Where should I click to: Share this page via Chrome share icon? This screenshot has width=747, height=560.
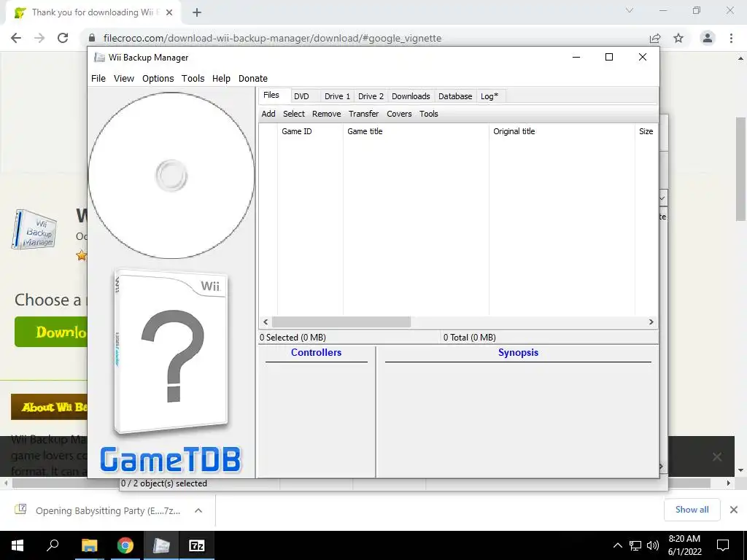coord(655,38)
